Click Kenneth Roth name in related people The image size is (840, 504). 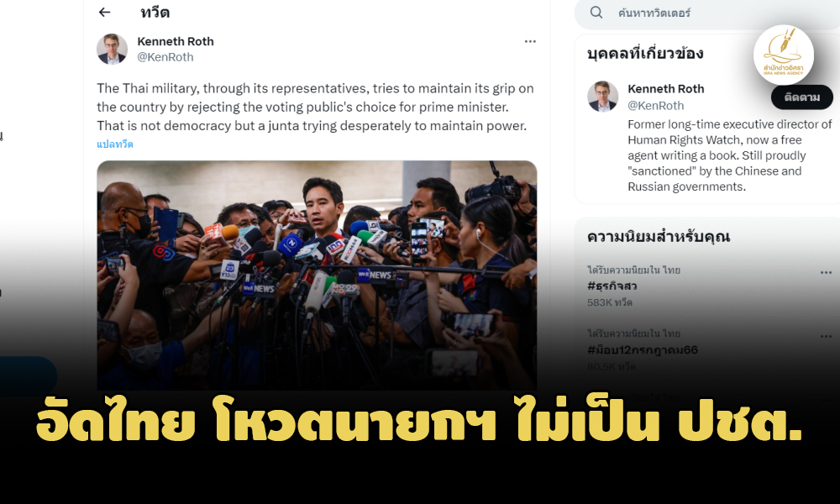[666, 89]
